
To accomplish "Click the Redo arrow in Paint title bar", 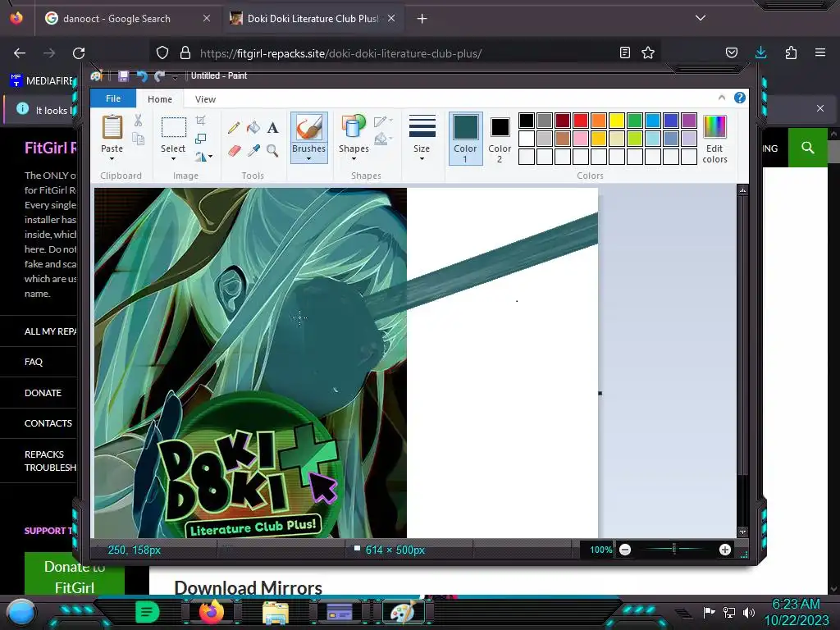I will (159, 76).
